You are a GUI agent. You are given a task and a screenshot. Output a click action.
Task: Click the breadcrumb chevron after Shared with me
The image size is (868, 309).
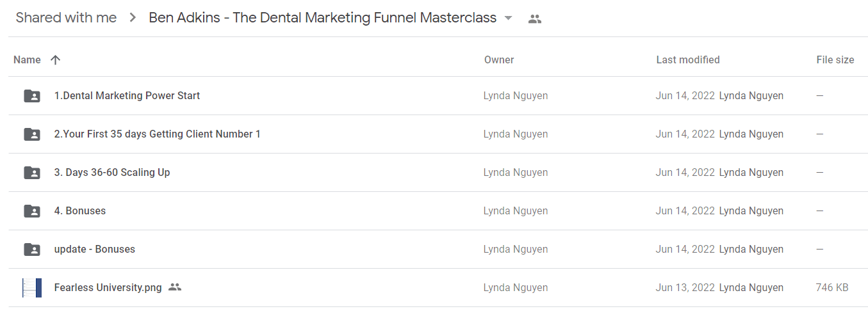point(133,18)
